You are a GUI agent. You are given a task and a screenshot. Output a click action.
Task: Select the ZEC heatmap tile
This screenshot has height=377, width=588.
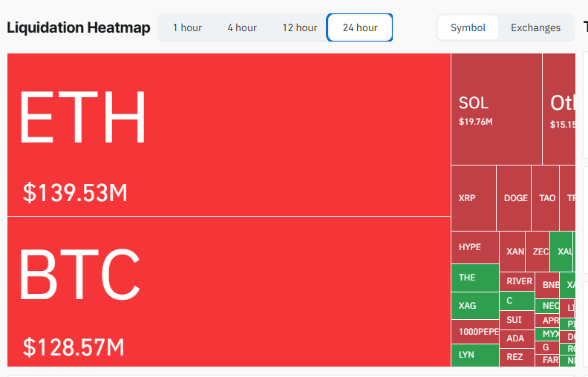click(x=540, y=252)
